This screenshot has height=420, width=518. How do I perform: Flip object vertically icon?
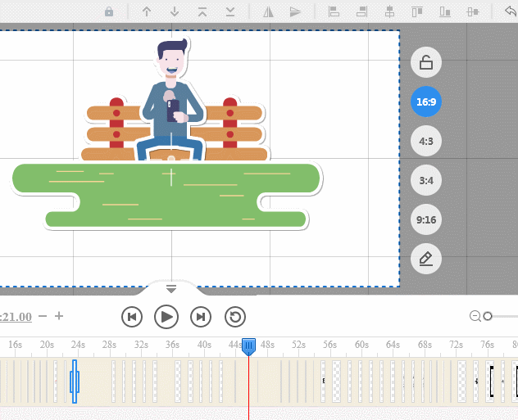295,12
